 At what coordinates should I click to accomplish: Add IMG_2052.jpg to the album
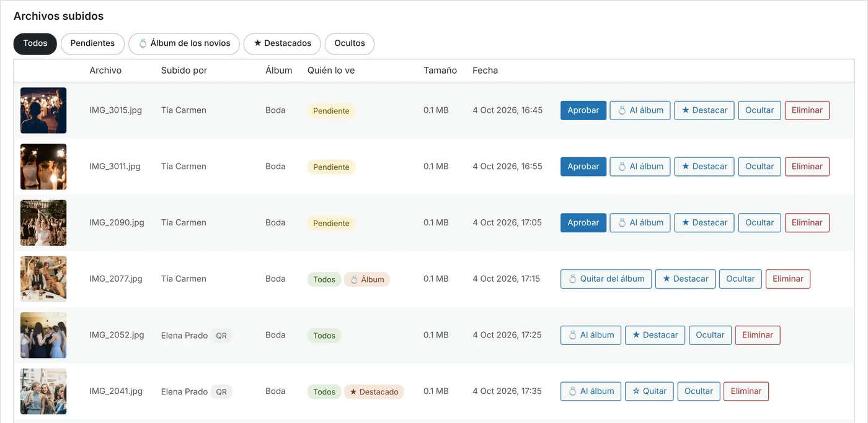point(591,335)
